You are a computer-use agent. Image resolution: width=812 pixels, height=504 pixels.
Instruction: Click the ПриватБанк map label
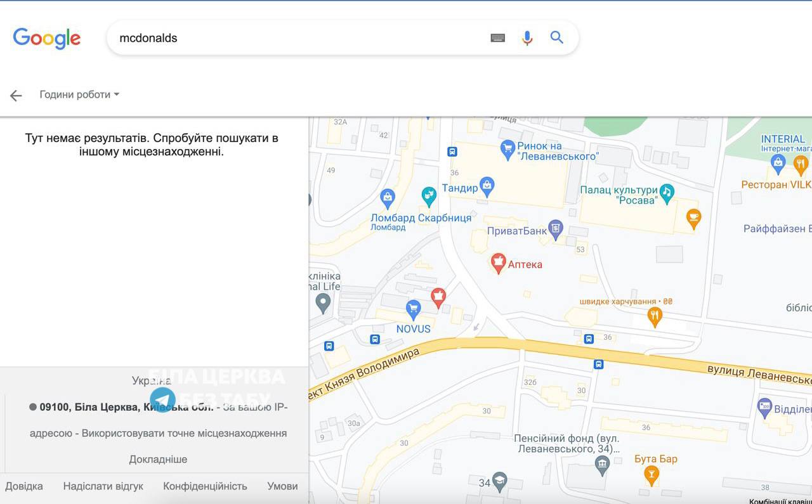[516, 231]
